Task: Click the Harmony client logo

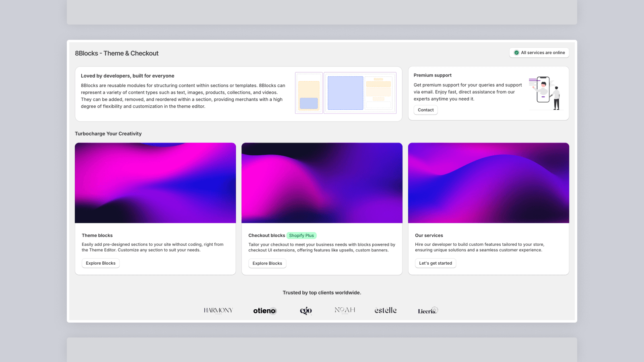Action: coord(218,311)
